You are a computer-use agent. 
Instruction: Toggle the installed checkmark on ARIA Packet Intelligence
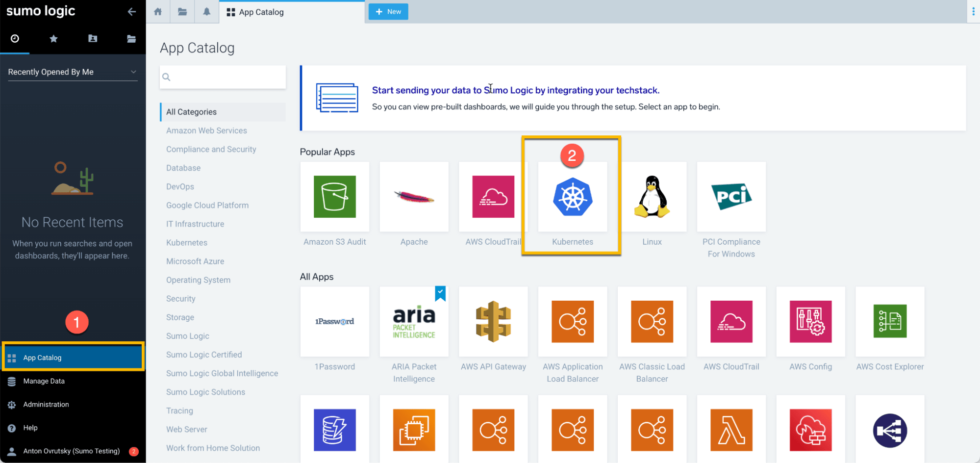pyautogui.click(x=440, y=293)
